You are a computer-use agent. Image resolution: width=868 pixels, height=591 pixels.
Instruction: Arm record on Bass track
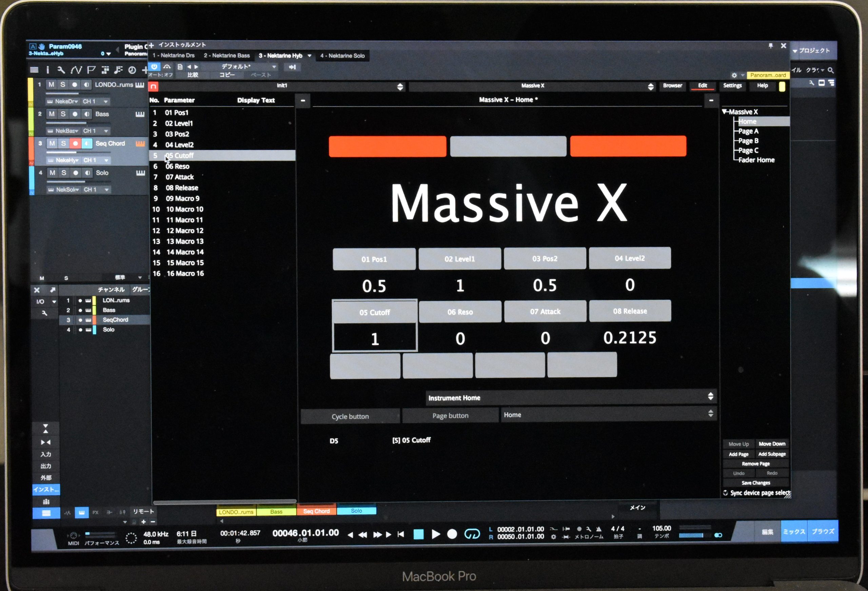click(75, 114)
